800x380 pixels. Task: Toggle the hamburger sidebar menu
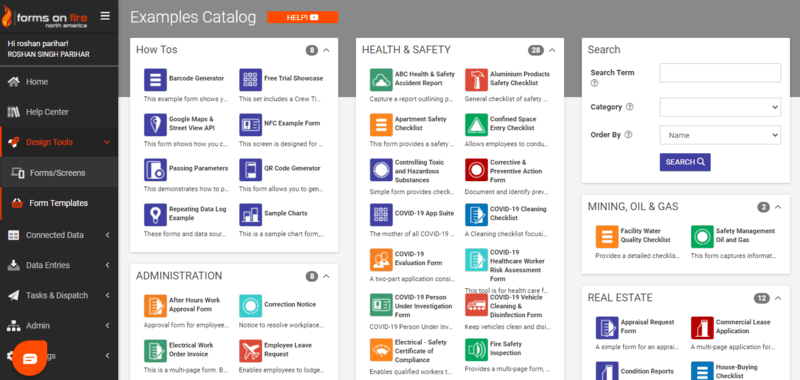click(105, 16)
